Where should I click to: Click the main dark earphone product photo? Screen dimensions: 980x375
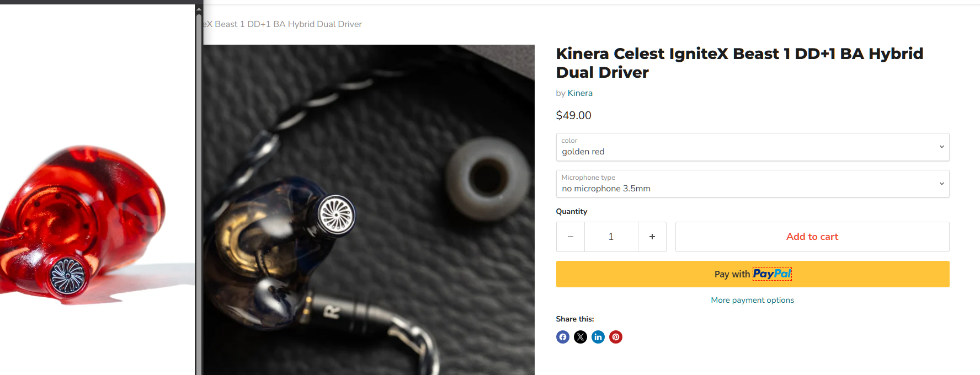(x=369, y=210)
